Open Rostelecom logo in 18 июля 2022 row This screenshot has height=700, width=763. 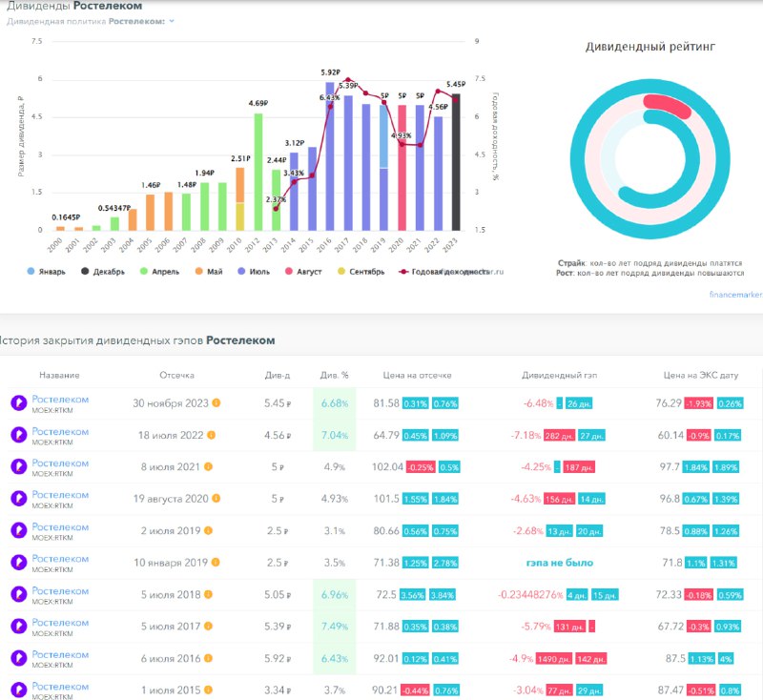tap(19, 435)
